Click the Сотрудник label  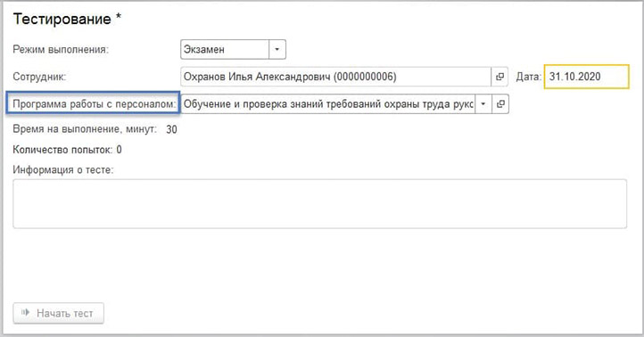39,77
